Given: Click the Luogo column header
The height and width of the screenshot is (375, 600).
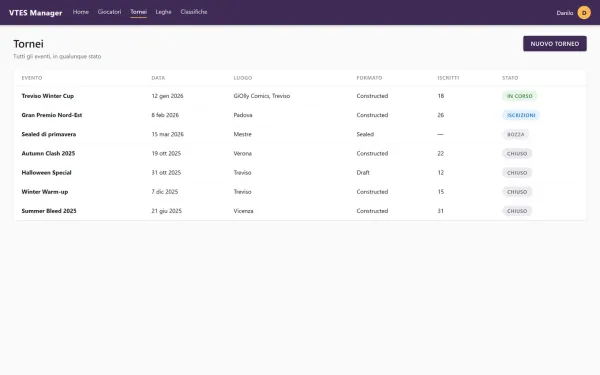Looking at the screenshot, I should (243, 78).
